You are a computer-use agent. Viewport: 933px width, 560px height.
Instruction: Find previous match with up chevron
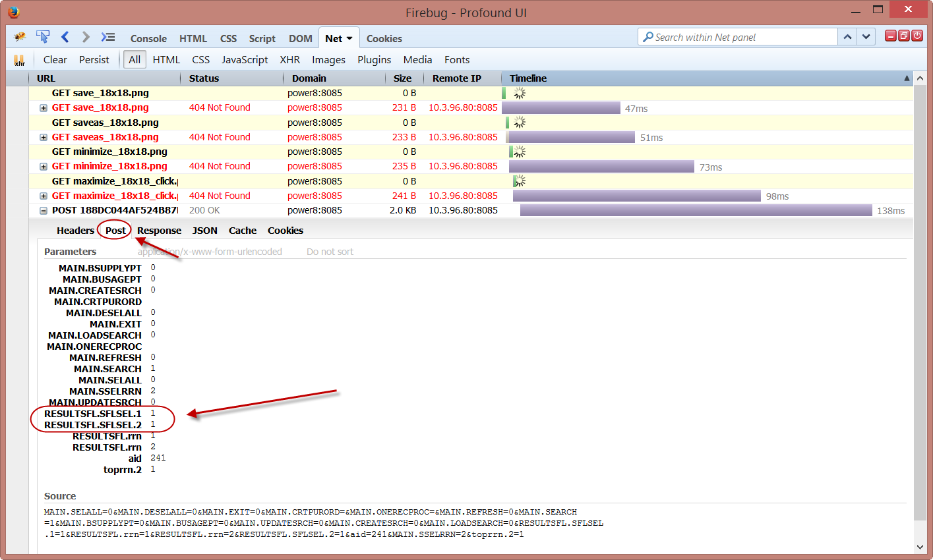click(x=847, y=37)
